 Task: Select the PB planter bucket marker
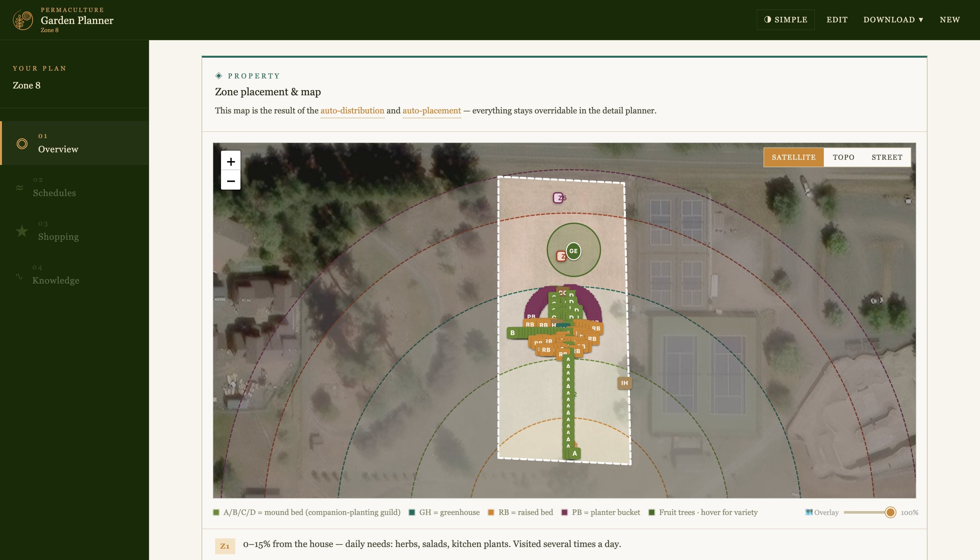point(531,316)
